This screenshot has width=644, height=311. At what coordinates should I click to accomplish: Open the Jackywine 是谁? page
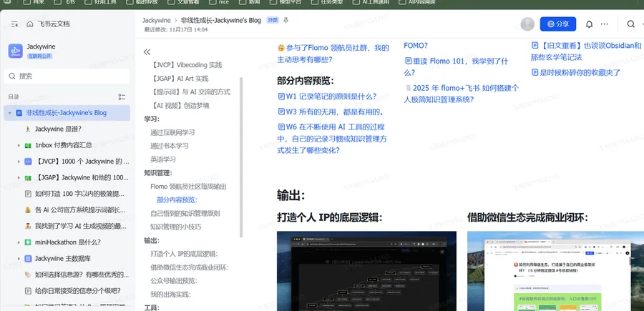coord(58,129)
